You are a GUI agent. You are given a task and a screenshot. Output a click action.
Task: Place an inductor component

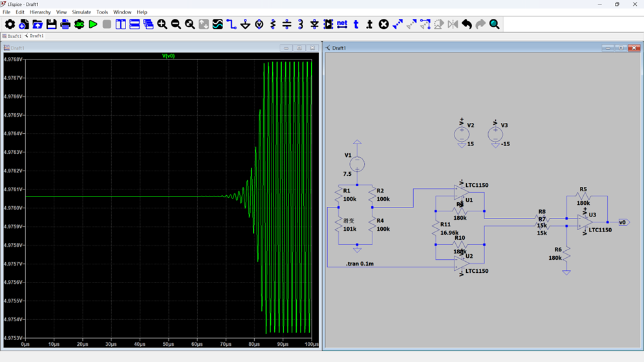pos(301,24)
